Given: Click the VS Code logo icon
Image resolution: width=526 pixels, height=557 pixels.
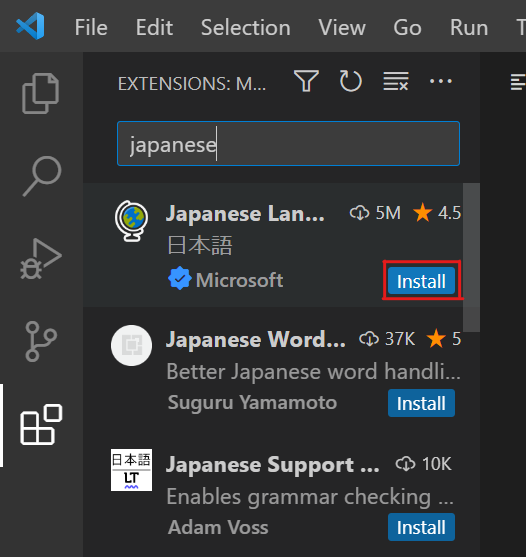Looking at the screenshot, I should (x=30, y=26).
